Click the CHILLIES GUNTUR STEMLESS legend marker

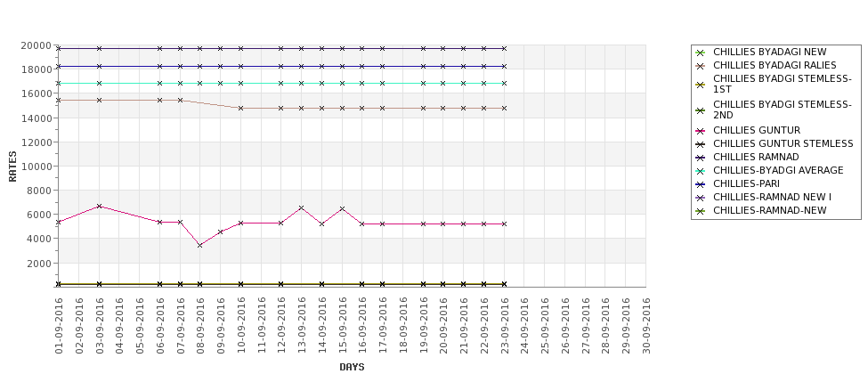point(701,144)
